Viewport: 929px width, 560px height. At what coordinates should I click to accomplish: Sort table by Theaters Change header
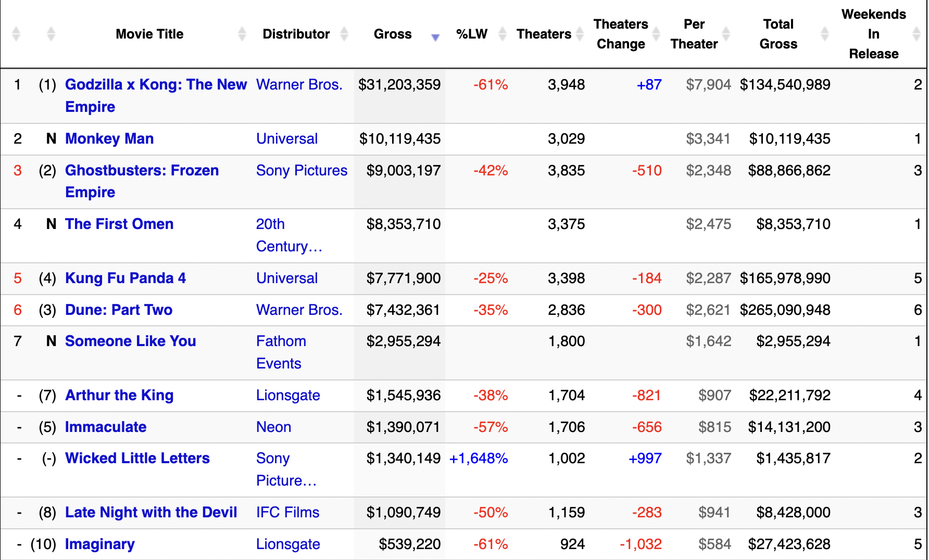(x=621, y=34)
